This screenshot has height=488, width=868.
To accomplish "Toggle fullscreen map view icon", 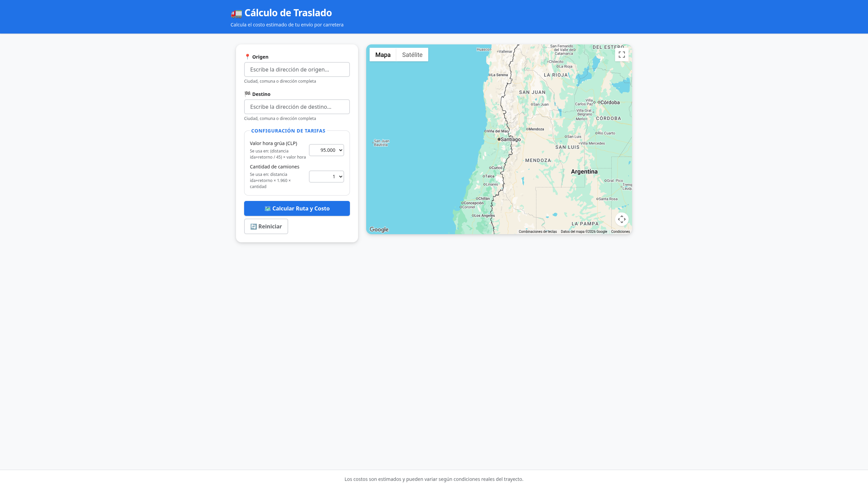I will [x=622, y=55].
